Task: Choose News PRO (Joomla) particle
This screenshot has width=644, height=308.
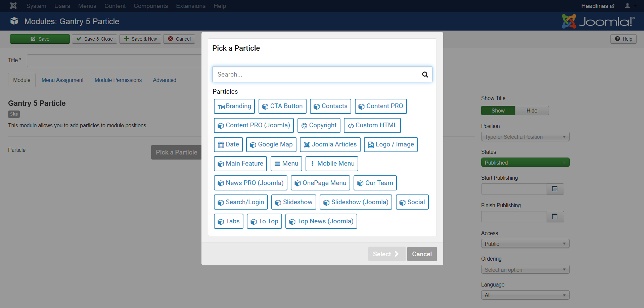Action: 251,183
